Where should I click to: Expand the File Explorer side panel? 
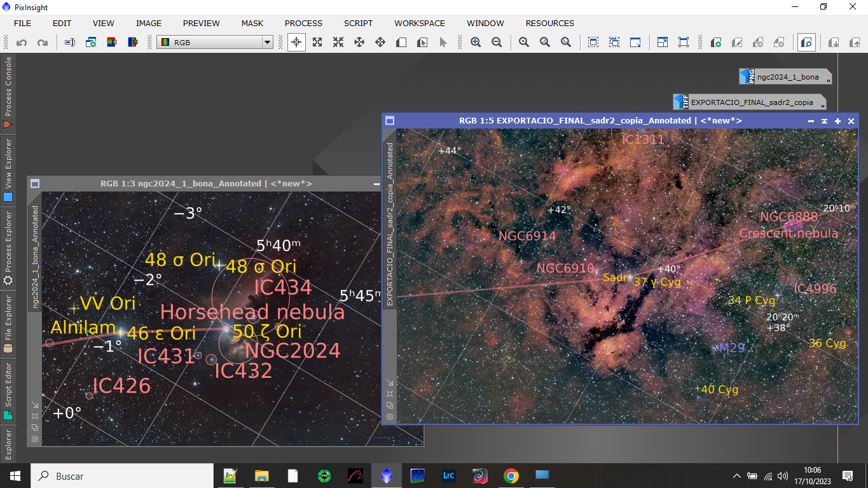[8, 324]
